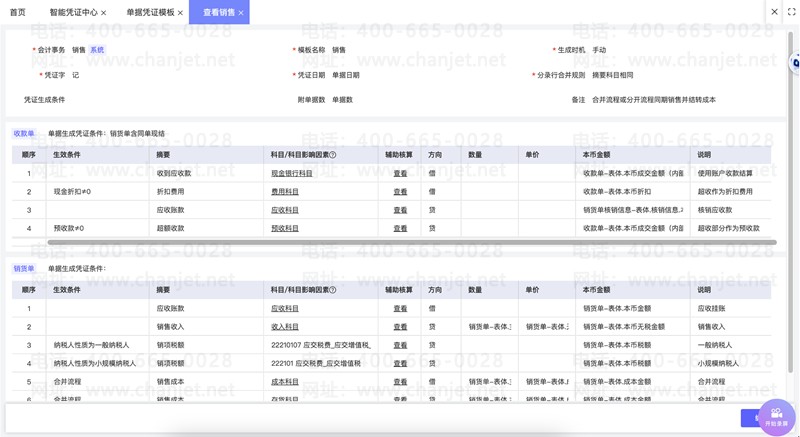800x437 pixels.
Task: Click the 应收挂账 description cell
Action: pos(711,309)
